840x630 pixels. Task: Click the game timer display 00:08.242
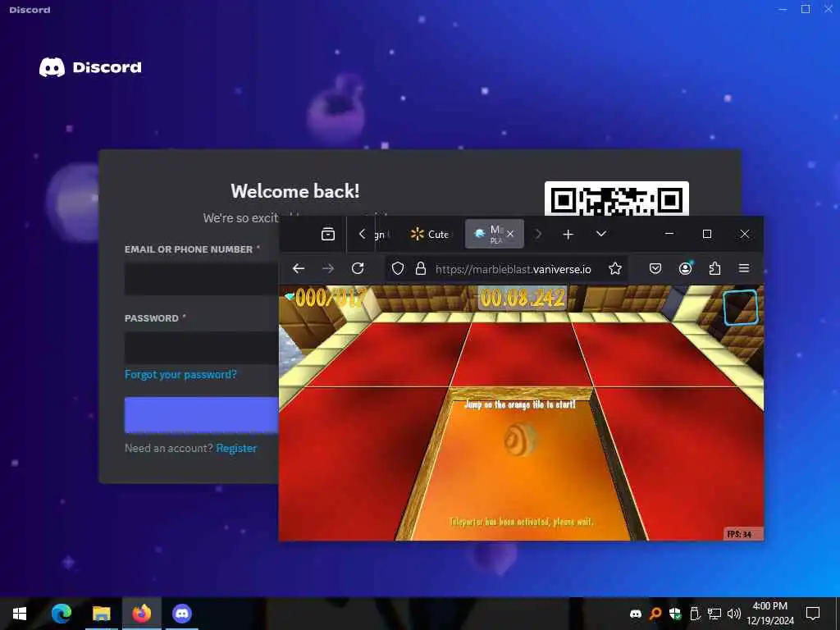tap(523, 298)
